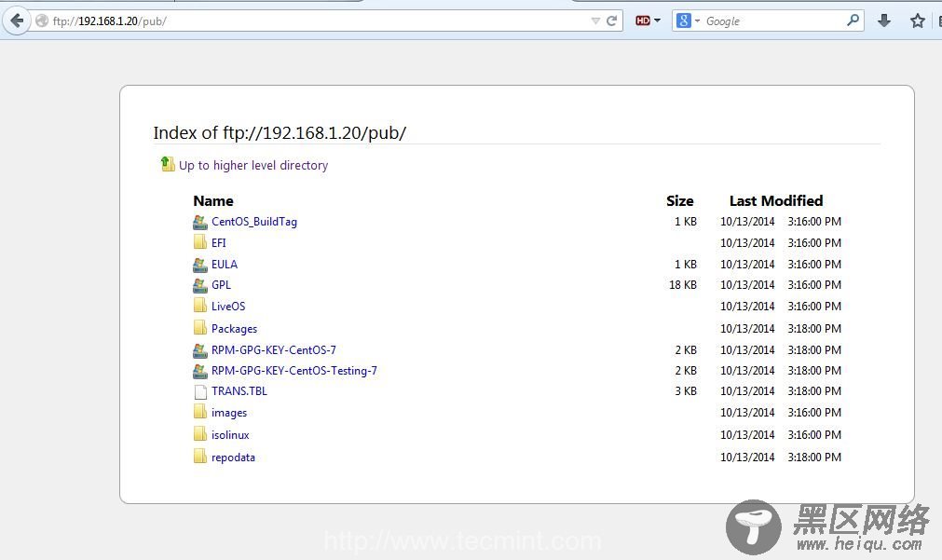
Task: Follow Up to higher level directory link
Action: click(253, 165)
